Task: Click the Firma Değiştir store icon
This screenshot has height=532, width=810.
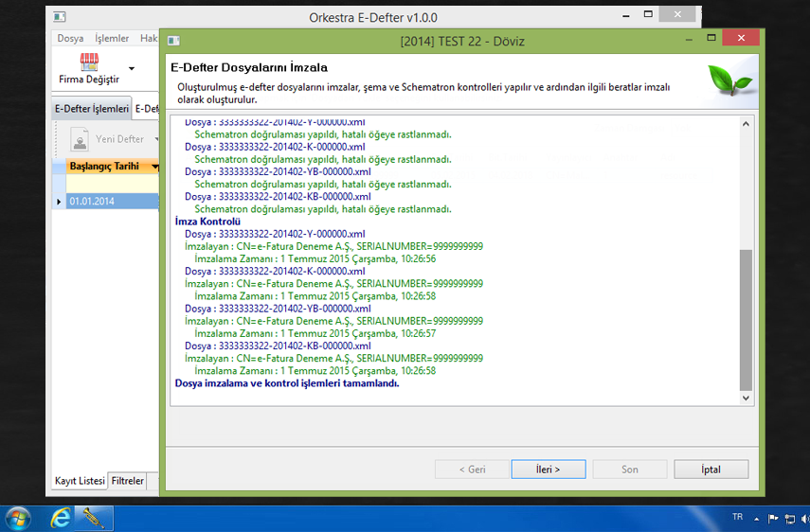Action: click(89, 63)
